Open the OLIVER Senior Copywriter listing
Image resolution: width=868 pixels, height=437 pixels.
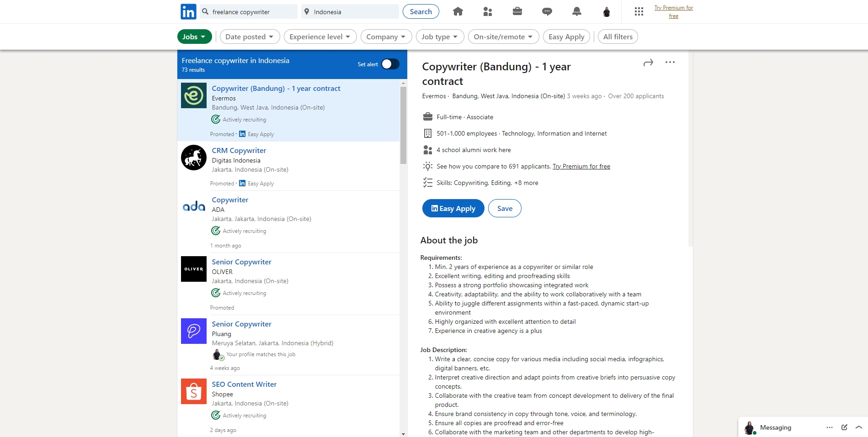(x=241, y=262)
